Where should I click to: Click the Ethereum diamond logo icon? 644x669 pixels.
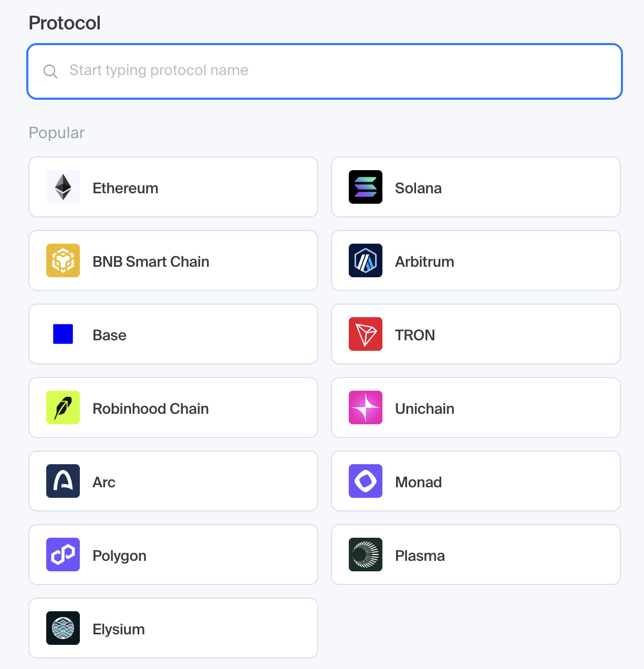click(x=63, y=187)
